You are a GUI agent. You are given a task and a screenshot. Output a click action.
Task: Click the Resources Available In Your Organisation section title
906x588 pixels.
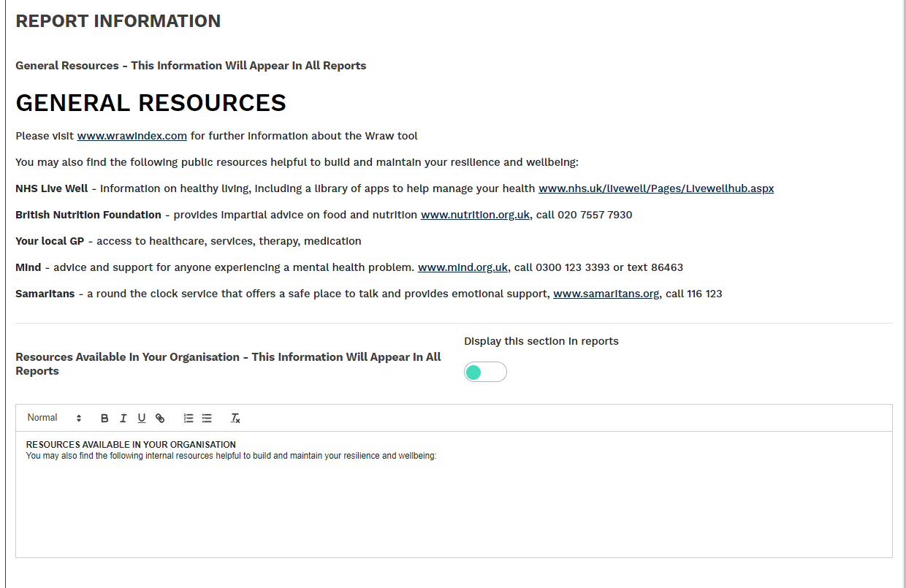pos(228,364)
